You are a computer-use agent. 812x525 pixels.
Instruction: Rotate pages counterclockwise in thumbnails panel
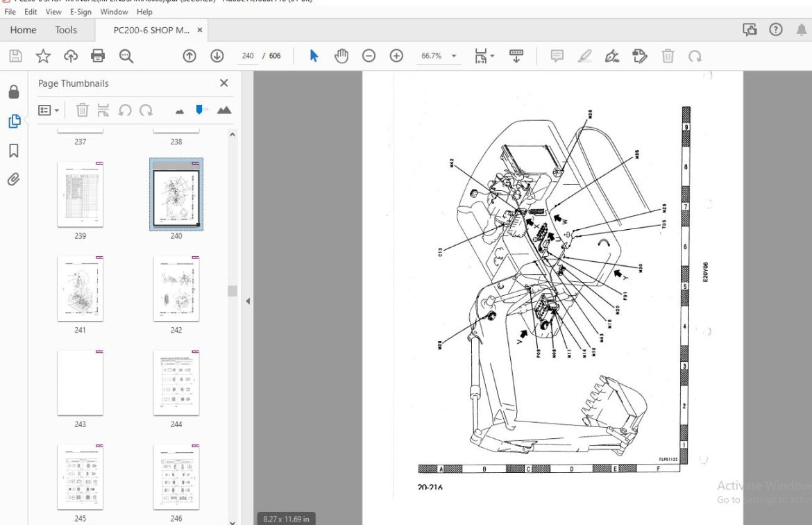[125, 110]
